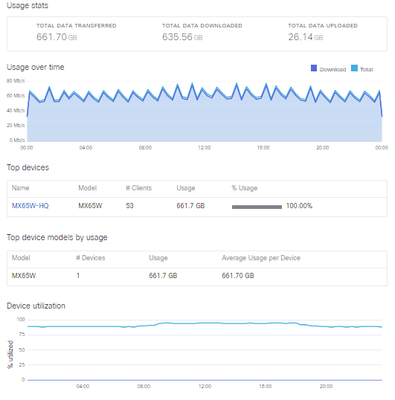
Task: Open the MX65W-HQ device link
Action: coord(30,206)
